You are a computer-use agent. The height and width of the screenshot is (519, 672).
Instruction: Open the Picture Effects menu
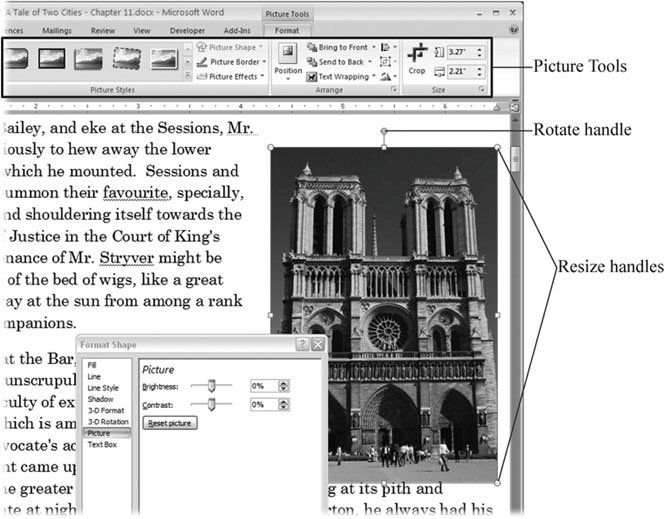pyautogui.click(x=231, y=76)
